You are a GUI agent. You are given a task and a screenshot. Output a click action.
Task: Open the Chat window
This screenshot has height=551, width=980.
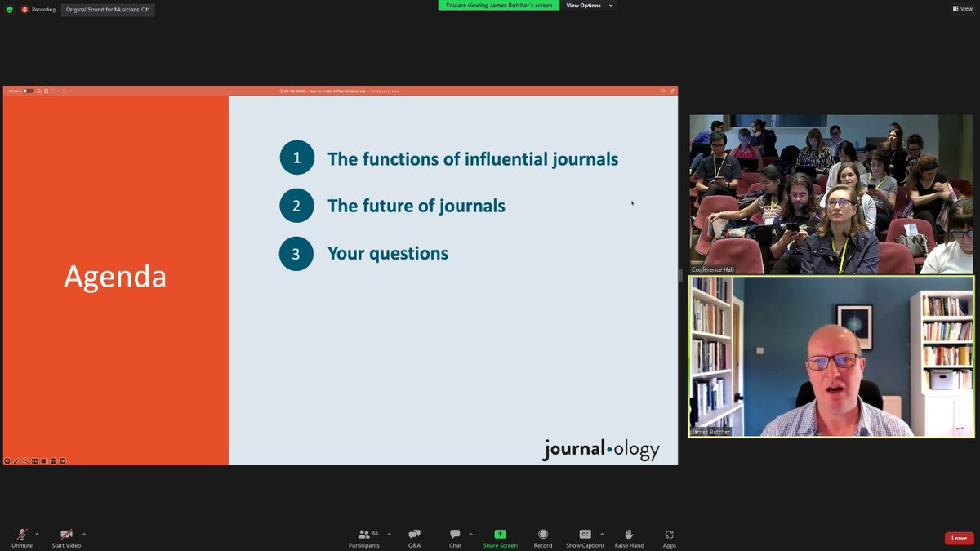pyautogui.click(x=455, y=537)
